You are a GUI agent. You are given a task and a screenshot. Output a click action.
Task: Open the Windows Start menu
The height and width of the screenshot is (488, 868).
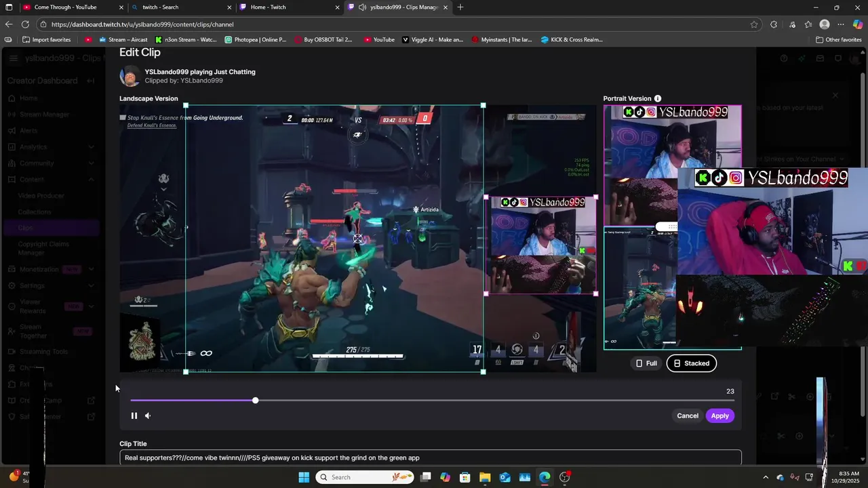(304, 477)
